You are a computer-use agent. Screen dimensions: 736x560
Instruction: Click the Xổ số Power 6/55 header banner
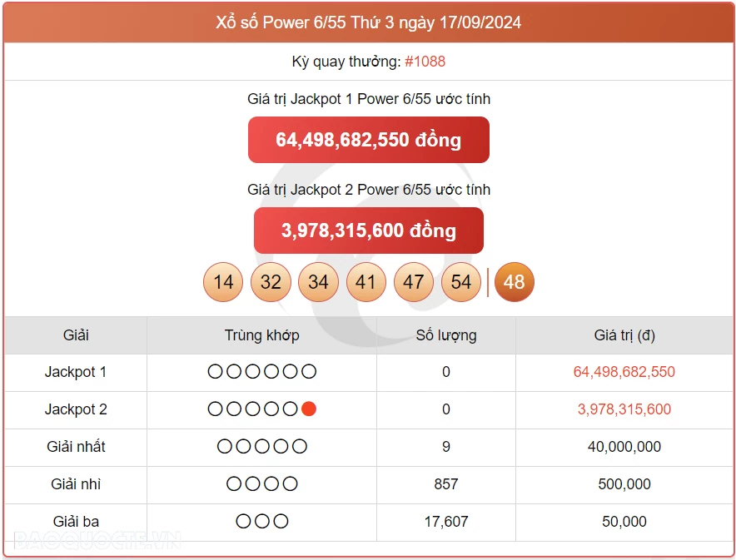[368, 22]
